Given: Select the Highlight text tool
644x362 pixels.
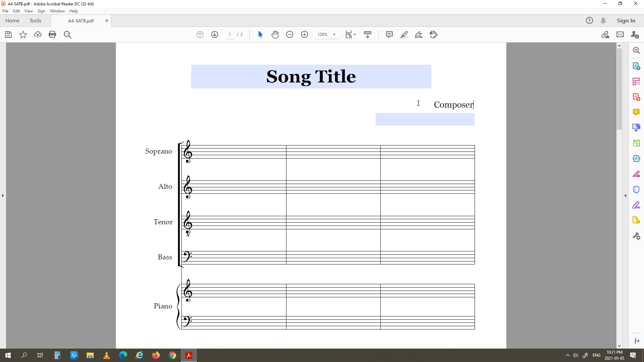Looking at the screenshot, I should click(404, 35).
